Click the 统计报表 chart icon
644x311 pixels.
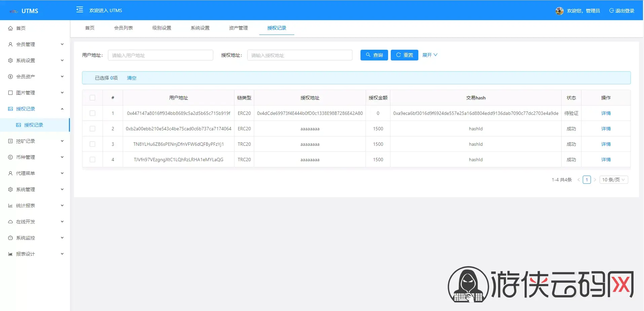pos(10,206)
